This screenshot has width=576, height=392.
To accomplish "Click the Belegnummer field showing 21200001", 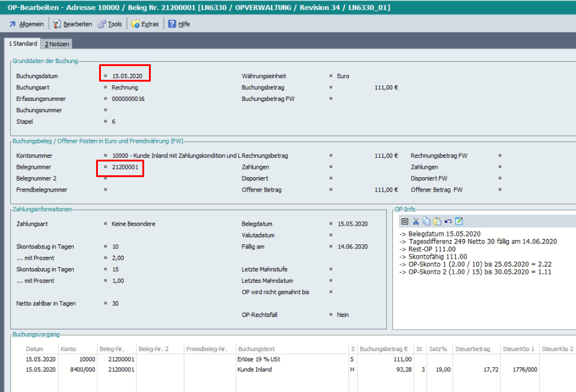I will [125, 167].
